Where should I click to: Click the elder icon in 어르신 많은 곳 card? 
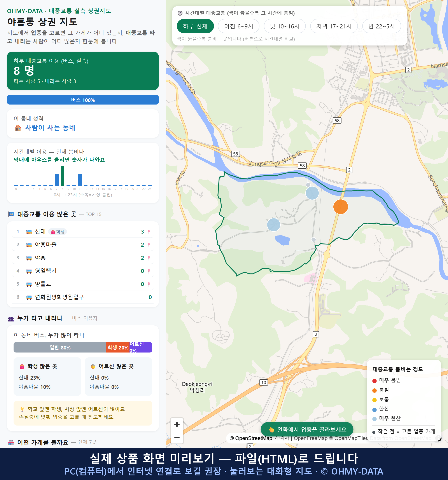93,366
